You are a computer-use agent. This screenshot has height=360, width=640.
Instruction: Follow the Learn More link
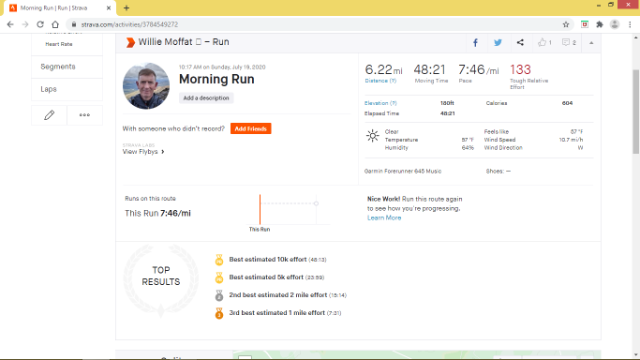point(384,218)
